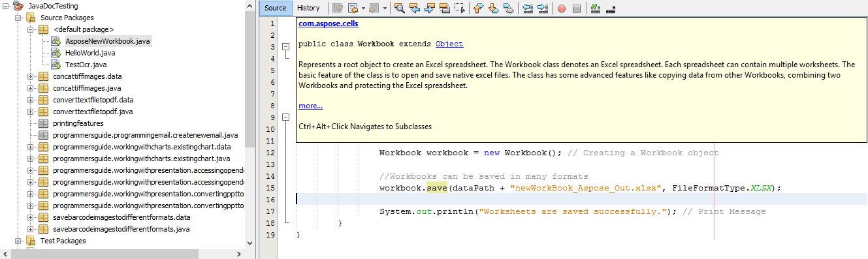Switch to the History view

point(308,8)
